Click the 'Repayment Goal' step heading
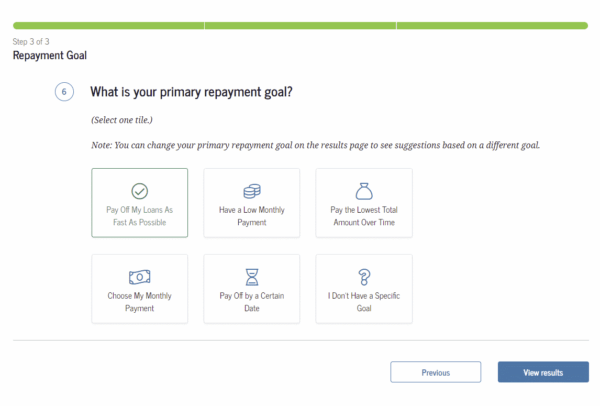600x406 pixels. click(x=45, y=56)
